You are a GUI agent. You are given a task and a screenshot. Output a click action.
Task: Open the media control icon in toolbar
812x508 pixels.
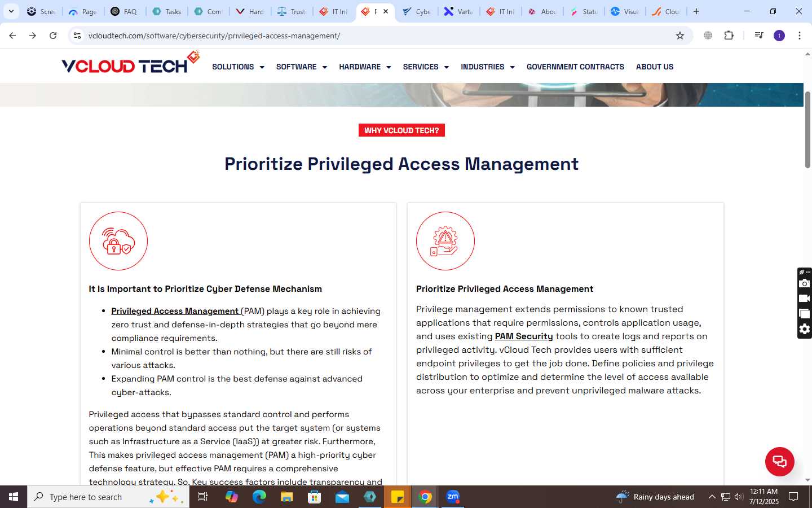coord(759,36)
